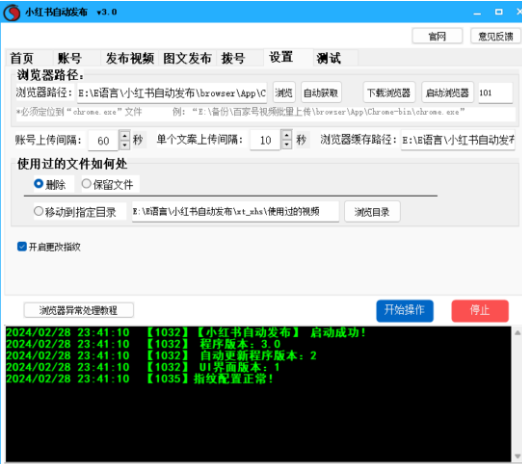Decrease 账号上传间隔 with down arrow

125,145
